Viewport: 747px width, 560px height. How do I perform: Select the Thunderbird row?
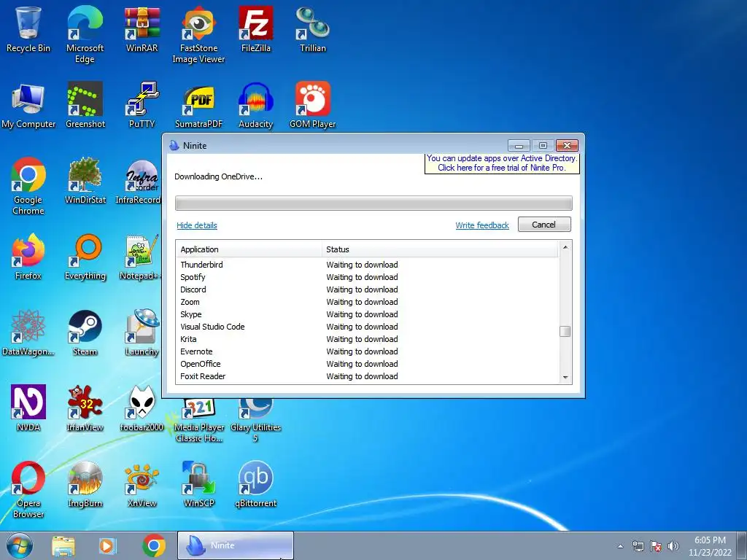tap(367, 265)
